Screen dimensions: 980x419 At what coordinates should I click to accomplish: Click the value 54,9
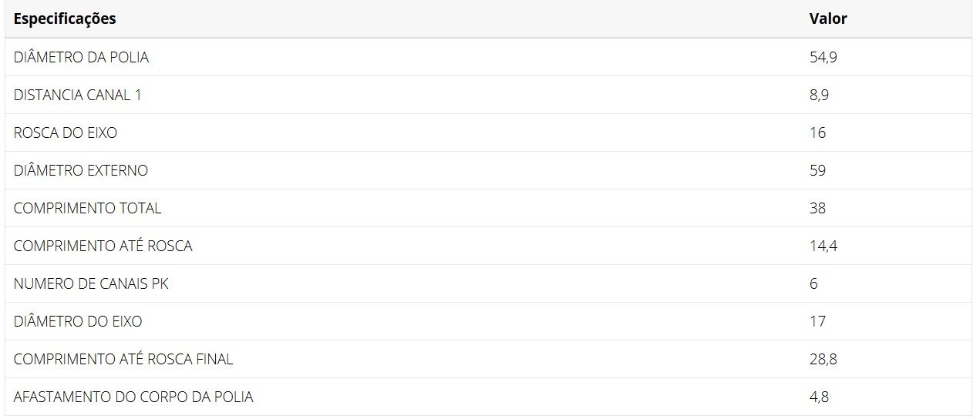tap(823, 58)
